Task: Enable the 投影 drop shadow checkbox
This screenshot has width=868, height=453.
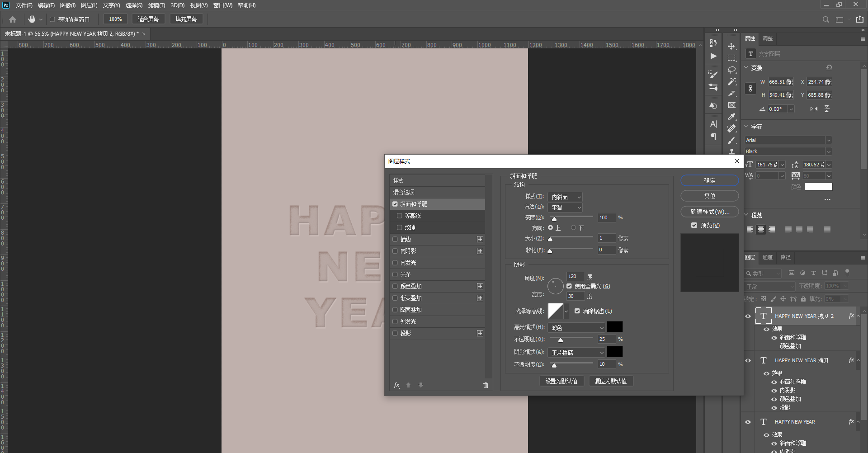Action: (x=395, y=333)
